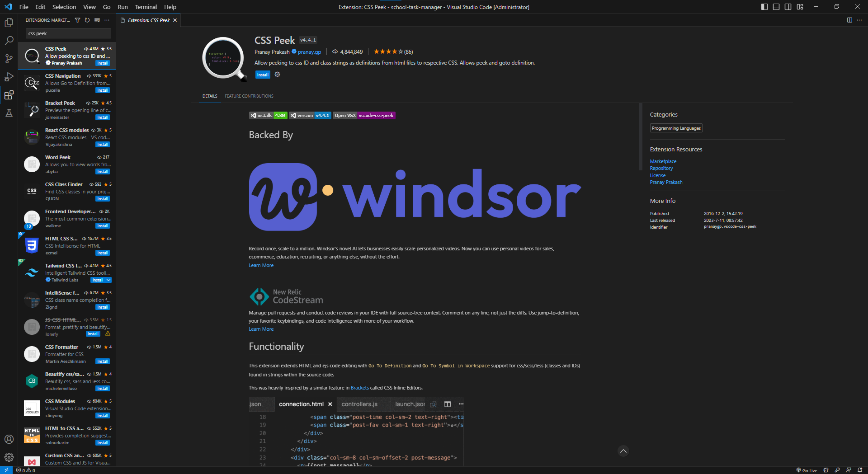Click the Windsor banner image
Image resolution: width=868 pixels, height=474 pixels.
[415, 197]
